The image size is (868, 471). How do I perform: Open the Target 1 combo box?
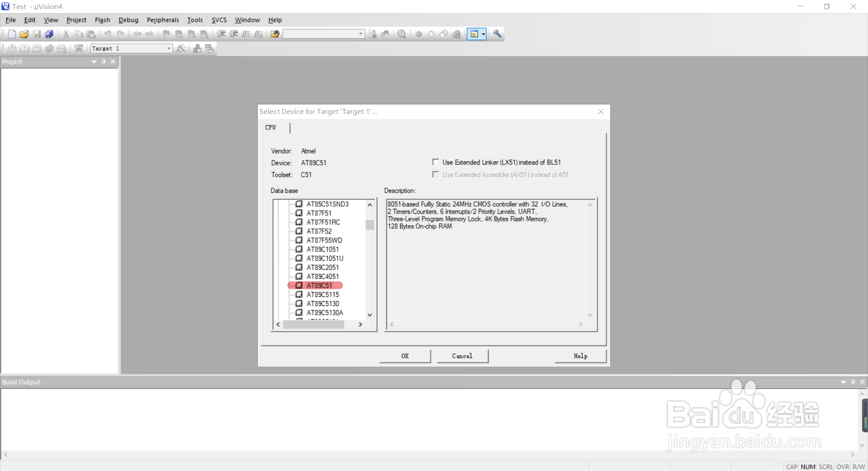[132, 48]
